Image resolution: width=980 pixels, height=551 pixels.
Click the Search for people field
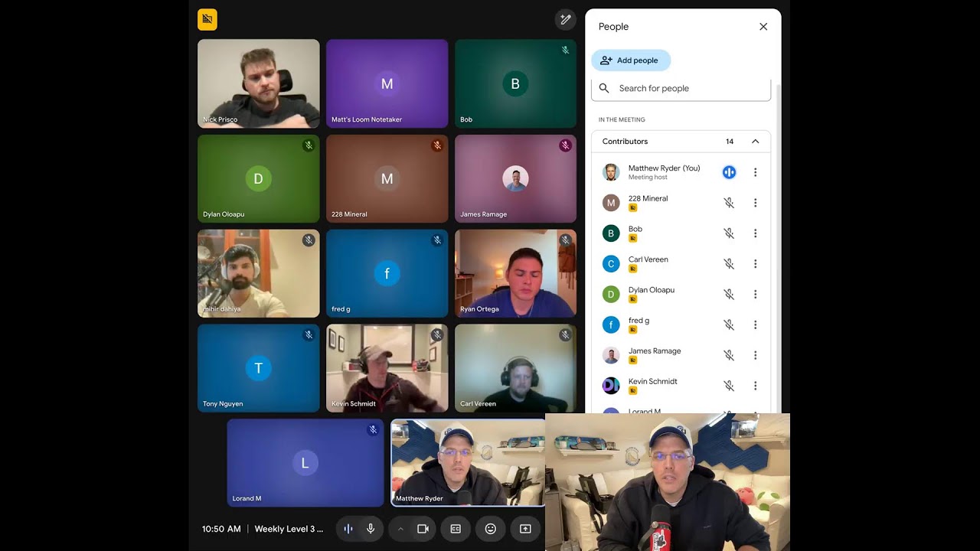pyautogui.click(x=681, y=88)
